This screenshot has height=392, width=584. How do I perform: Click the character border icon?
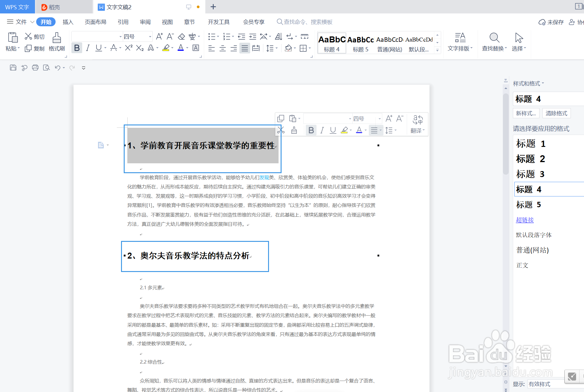[196, 48]
